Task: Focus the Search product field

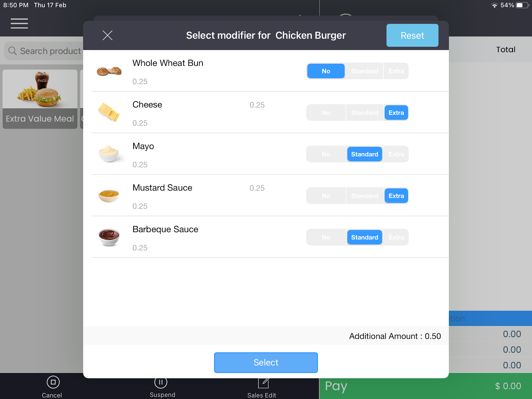Action: click(x=44, y=51)
